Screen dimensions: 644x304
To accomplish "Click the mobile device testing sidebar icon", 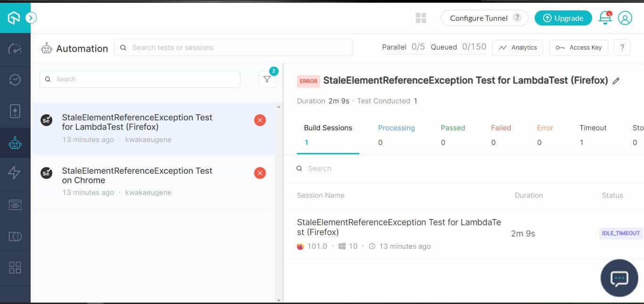I will (x=15, y=111).
